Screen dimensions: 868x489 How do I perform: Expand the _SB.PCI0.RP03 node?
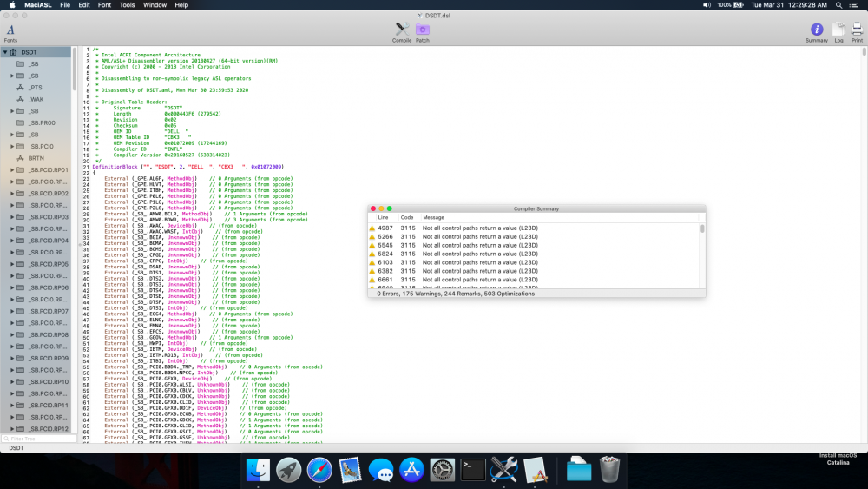pos(12,217)
